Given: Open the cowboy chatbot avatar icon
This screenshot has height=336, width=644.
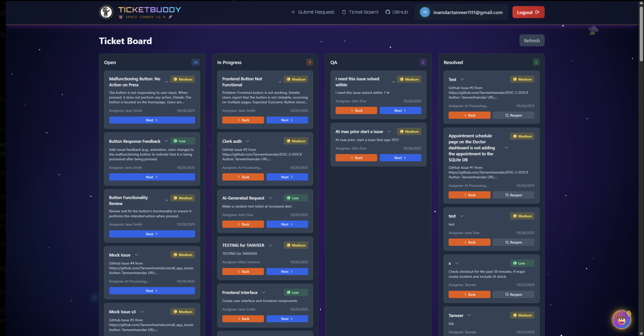Looking at the screenshot, I should tap(622, 320).
